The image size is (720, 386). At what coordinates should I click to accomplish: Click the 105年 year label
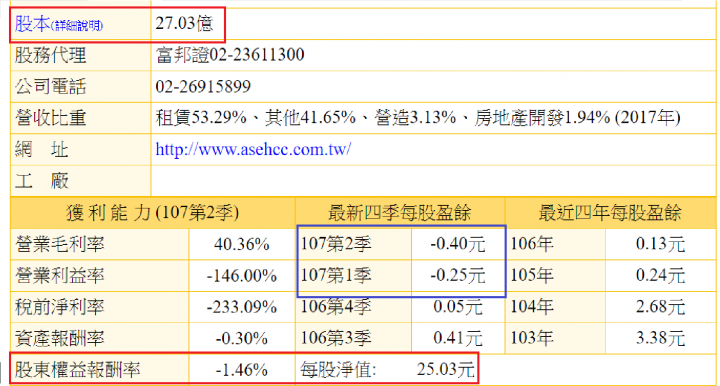click(x=532, y=275)
